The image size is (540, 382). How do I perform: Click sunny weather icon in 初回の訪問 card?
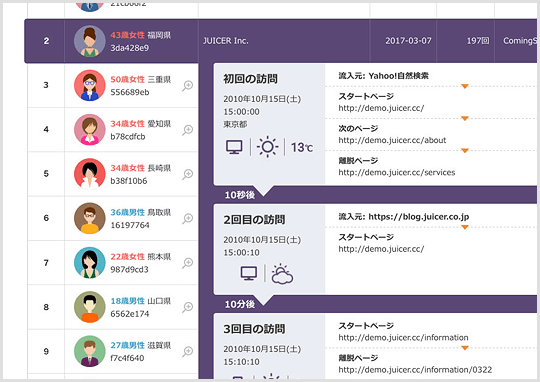pyautogui.click(x=268, y=147)
